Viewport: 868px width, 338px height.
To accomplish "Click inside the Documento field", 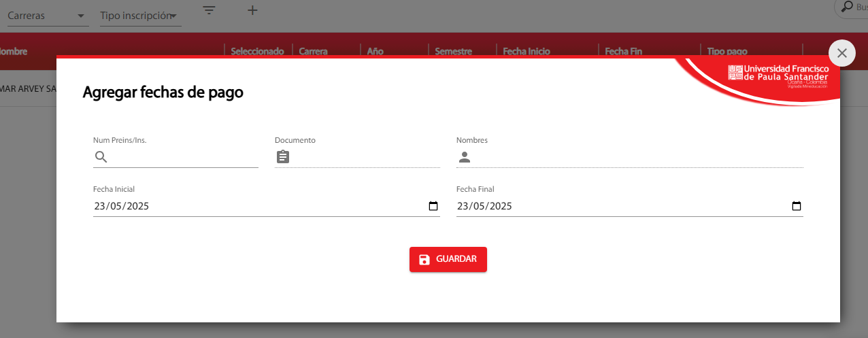I will click(x=365, y=157).
